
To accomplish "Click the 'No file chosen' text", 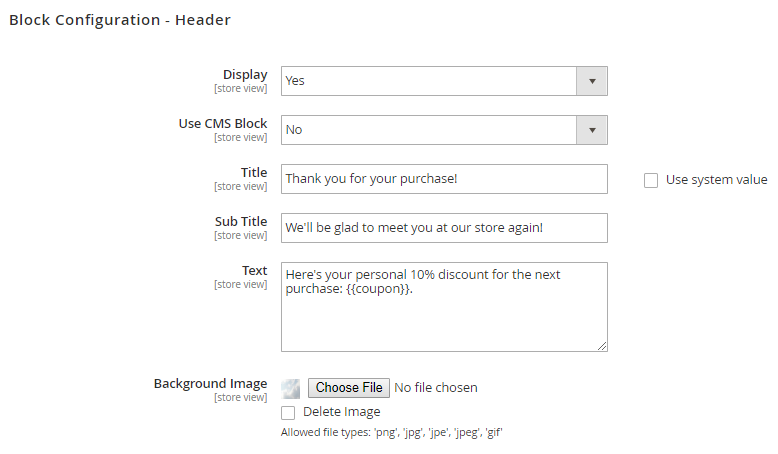I will 436,388.
